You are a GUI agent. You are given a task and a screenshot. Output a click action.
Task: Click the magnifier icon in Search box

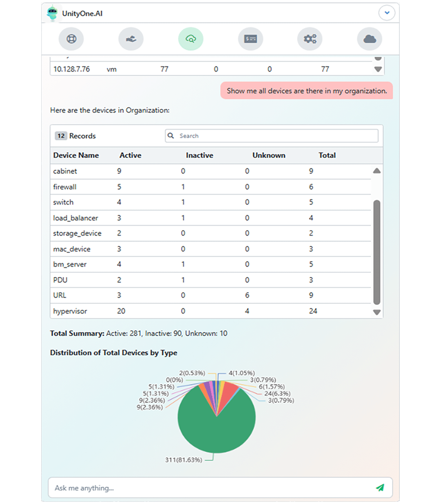[171, 136]
